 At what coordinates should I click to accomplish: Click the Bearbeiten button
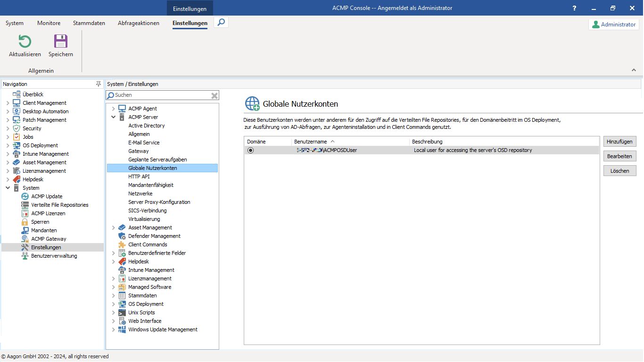point(619,156)
